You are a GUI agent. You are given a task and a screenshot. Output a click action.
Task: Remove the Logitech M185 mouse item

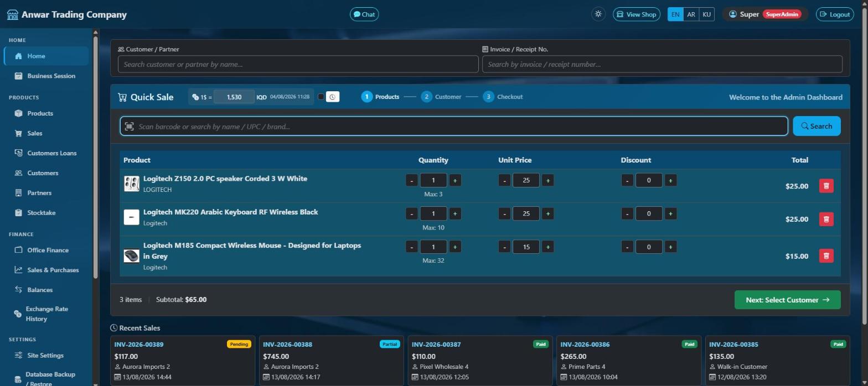pyautogui.click(x=826, y=255)
